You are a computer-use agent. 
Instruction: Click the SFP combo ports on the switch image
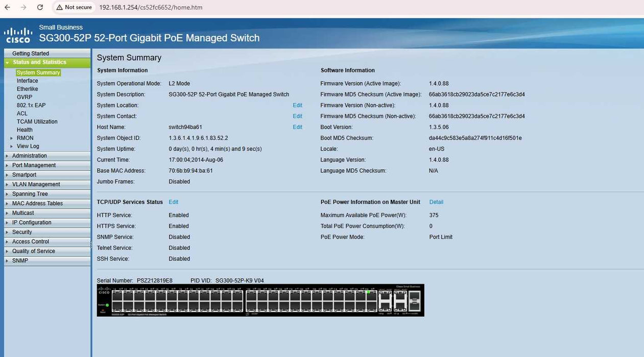(x=414, y=301)
